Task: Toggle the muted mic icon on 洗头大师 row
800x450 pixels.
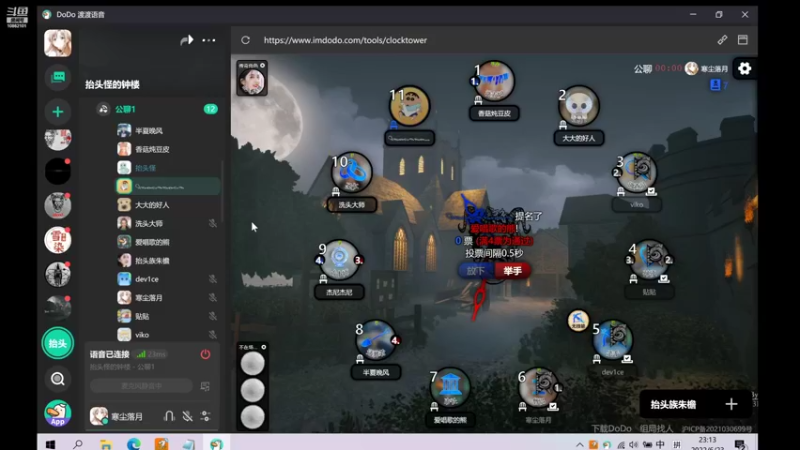Action: 213,223
